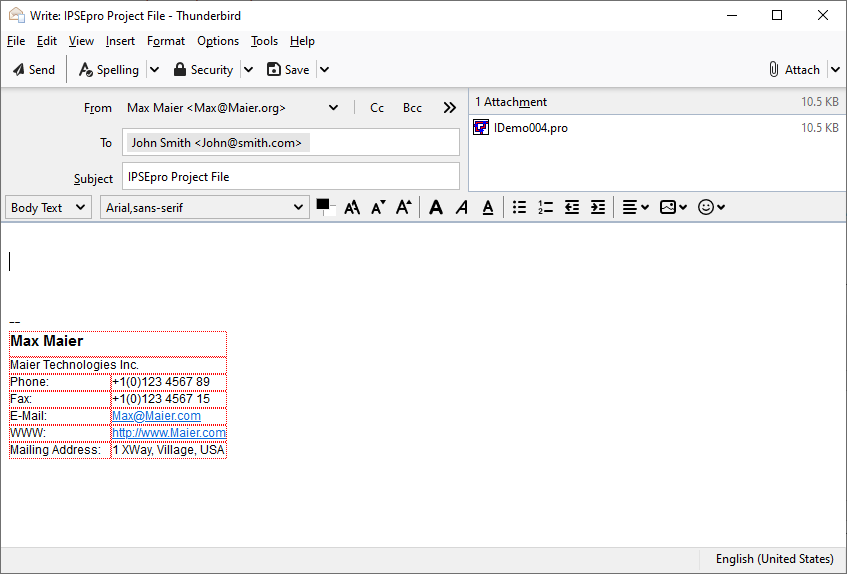847x574 pixels.
Task: Click the 1 Attachment header
Action: point(510,102)
